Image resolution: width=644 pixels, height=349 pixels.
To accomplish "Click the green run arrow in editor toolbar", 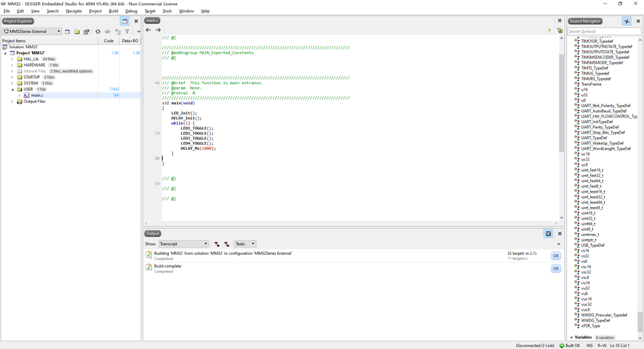I will coord(550,30).
